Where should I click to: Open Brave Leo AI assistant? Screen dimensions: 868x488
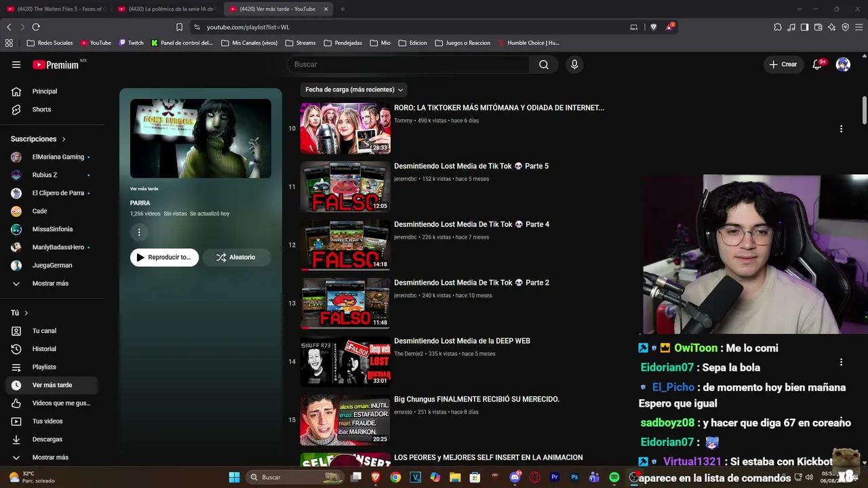831,27
